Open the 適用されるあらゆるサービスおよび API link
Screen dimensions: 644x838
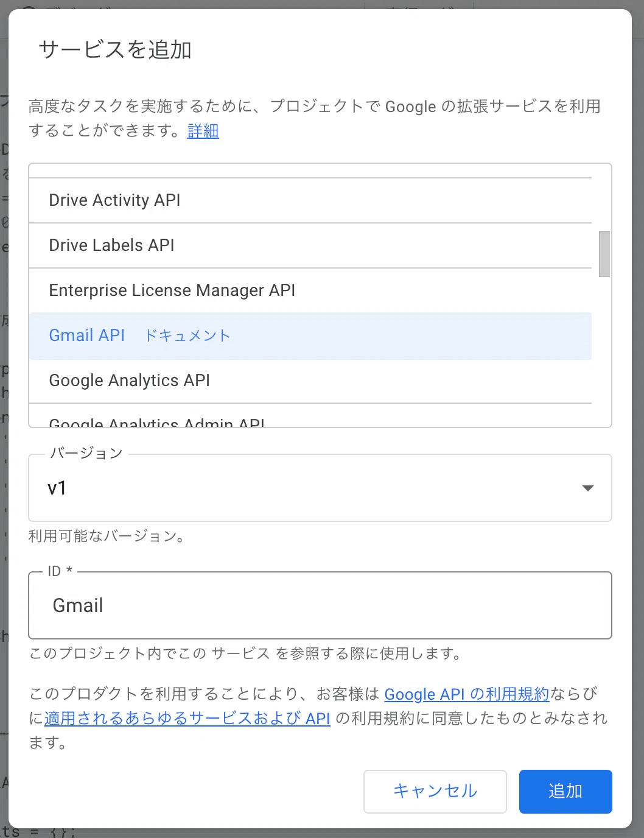[186, 718]
